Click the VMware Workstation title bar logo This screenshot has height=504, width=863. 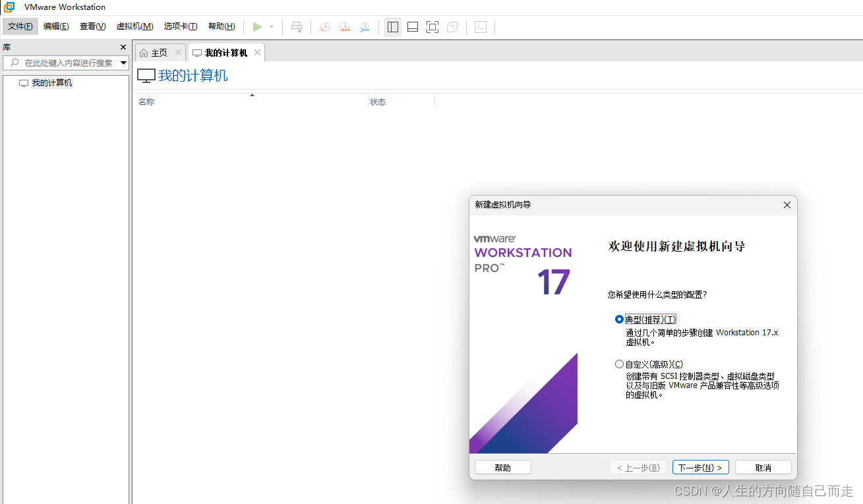(x=9, y=7)
